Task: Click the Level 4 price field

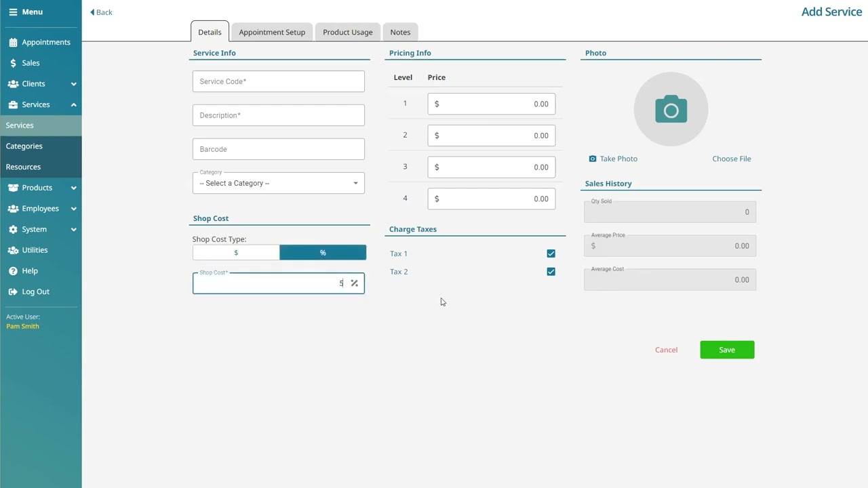Action: click(x=492, y=199)
